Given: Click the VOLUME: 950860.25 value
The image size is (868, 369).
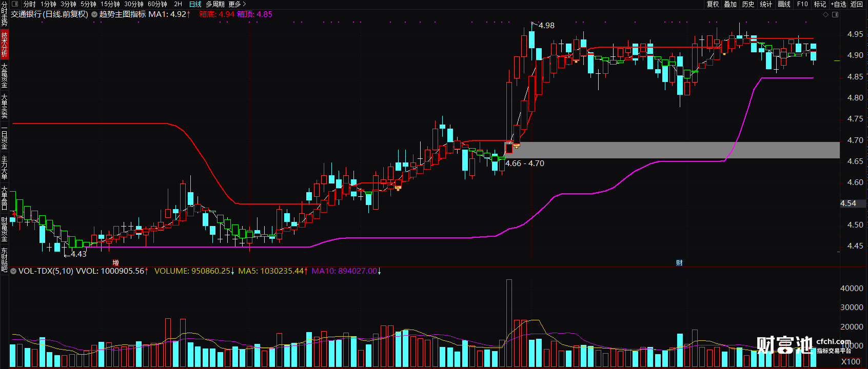Looking at the screenshot, I should coord(194,271).
